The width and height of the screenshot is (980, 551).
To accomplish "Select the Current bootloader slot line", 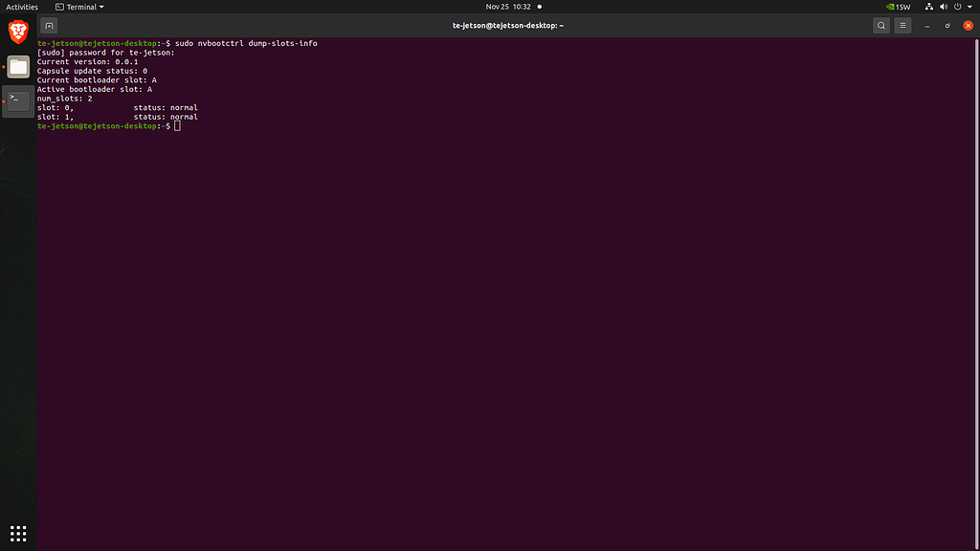I will tap(96, 79).
